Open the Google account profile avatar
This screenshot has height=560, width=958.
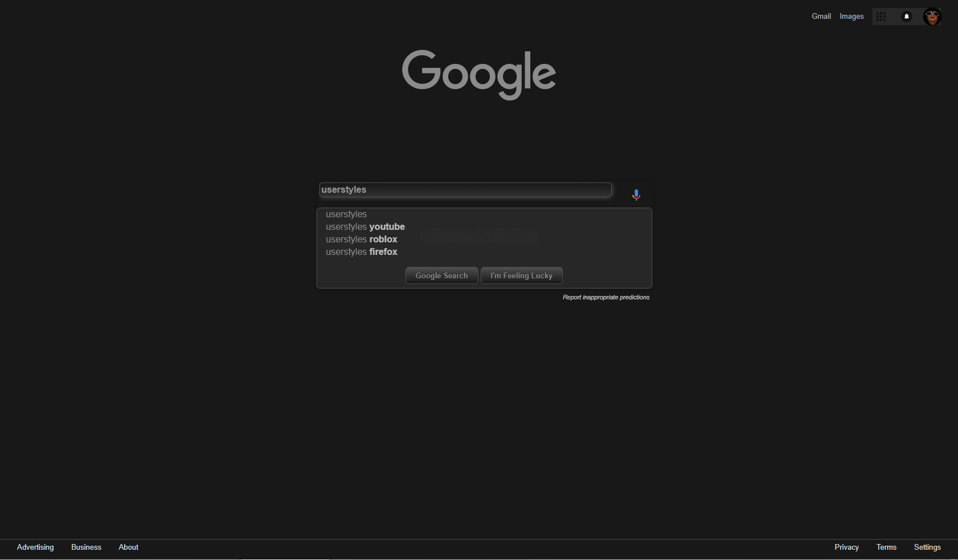pyautogui.click(x=932, y=17)
